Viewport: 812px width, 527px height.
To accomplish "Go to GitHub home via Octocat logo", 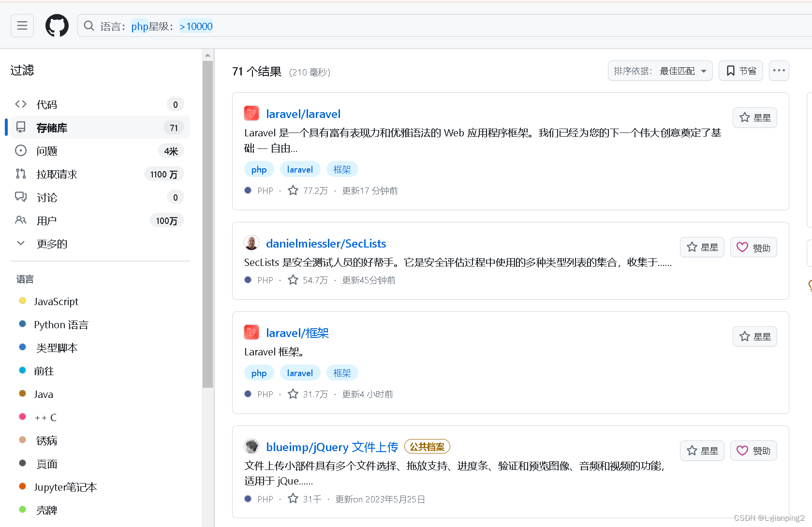I will pyautogui.click(x=57, y=26).
